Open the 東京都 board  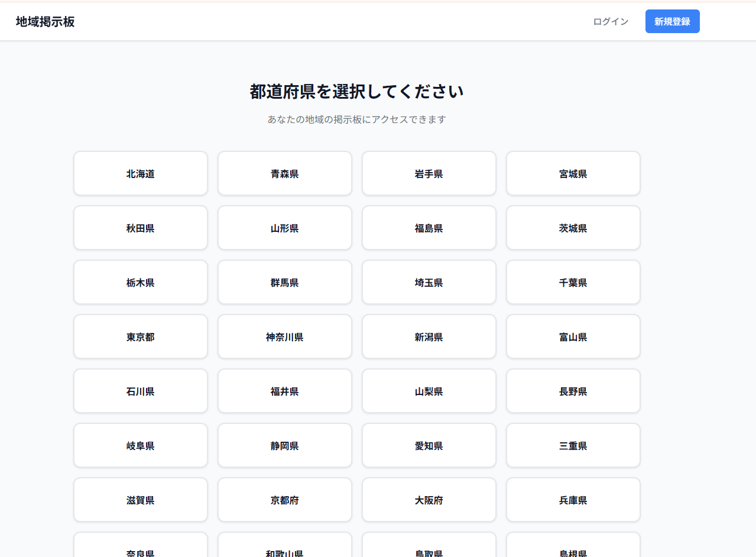(140, 336)
